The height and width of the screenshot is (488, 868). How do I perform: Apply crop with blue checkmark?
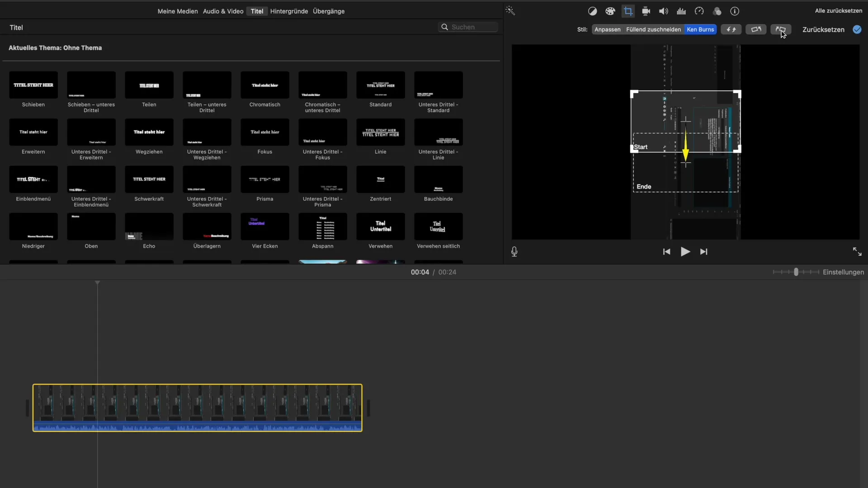(857, 29)
